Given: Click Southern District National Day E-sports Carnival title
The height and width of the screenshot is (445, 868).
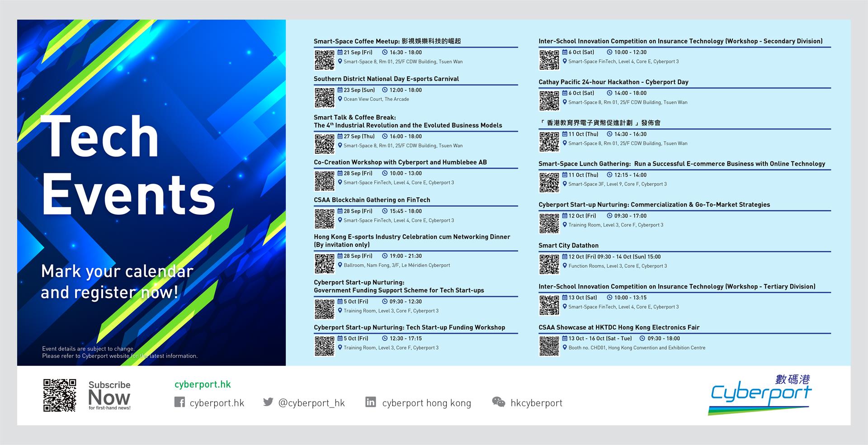Looking at the screenshot, I should 386,79.
